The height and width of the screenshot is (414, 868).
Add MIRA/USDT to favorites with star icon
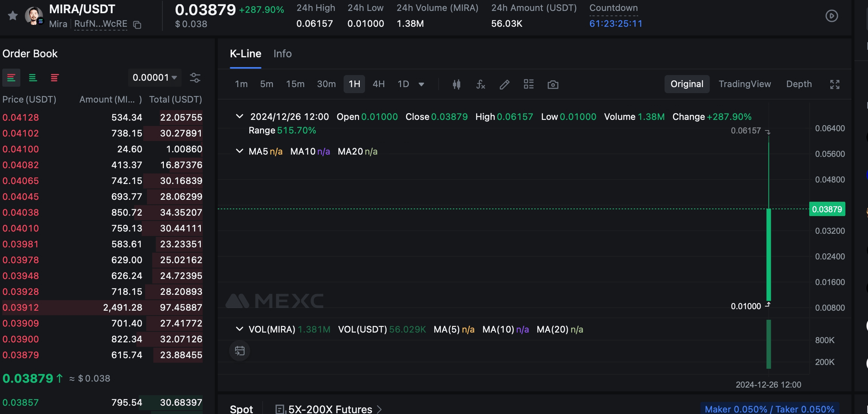pos(13,15)
